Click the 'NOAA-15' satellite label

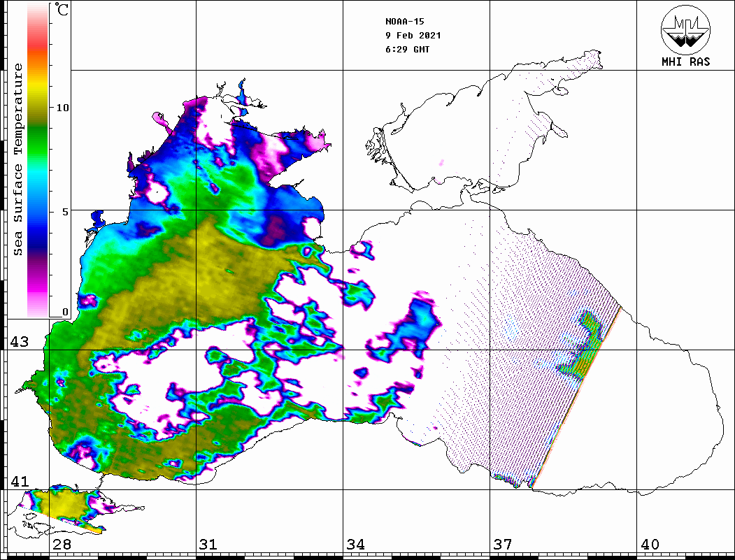point(404,22)
